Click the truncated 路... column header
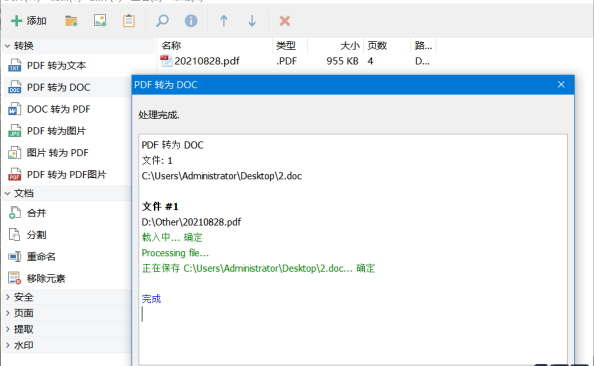This screenshot has width=594, height=366. [x=423, y=46]
